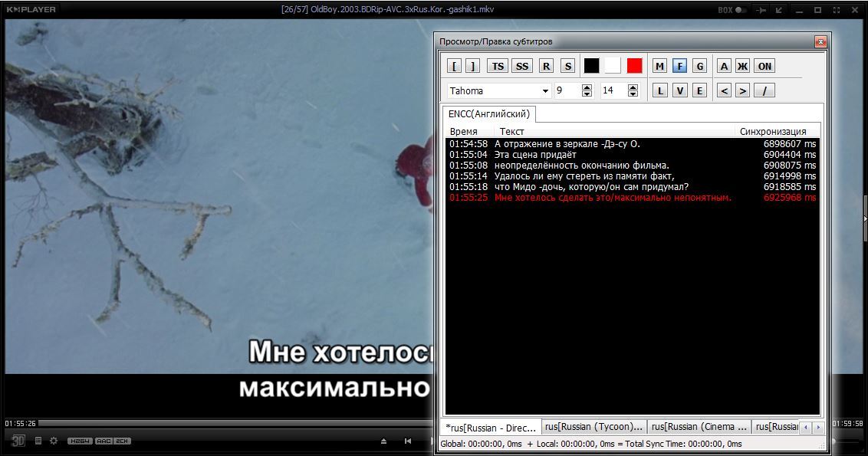Image resolution: width=868 pixels, height=456 pixels.
Task: Decrease the font size 9 stepper
Action: click(x=587, y=94)
